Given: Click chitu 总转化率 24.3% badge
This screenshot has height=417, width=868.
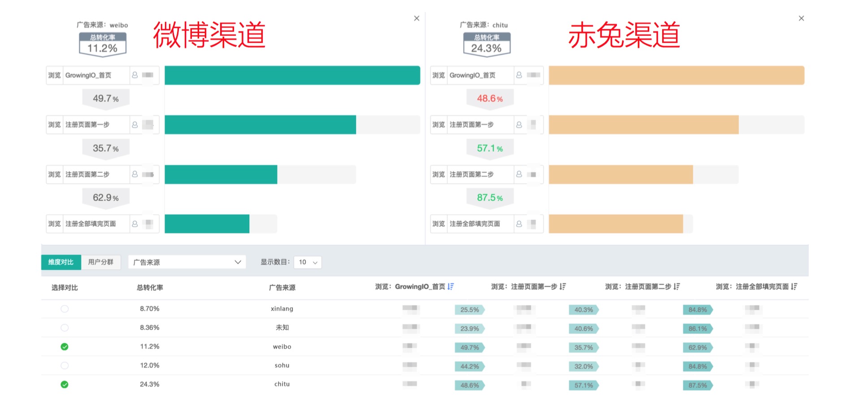Looking at the screenshot, I should [x=487, y=44].
